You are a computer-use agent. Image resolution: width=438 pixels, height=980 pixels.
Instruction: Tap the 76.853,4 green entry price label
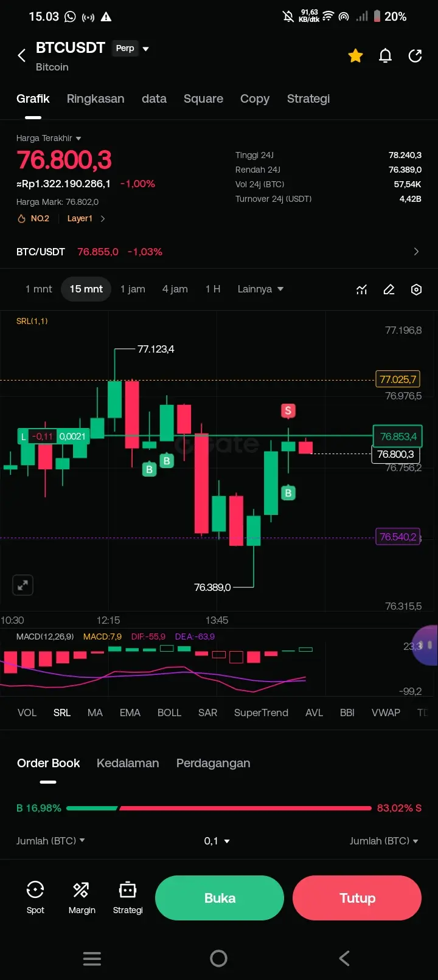(398, 437)
